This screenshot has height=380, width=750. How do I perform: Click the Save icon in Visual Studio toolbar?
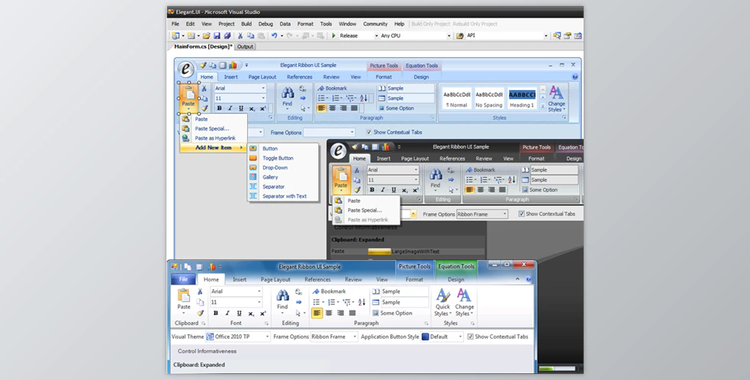click(217, 36)
